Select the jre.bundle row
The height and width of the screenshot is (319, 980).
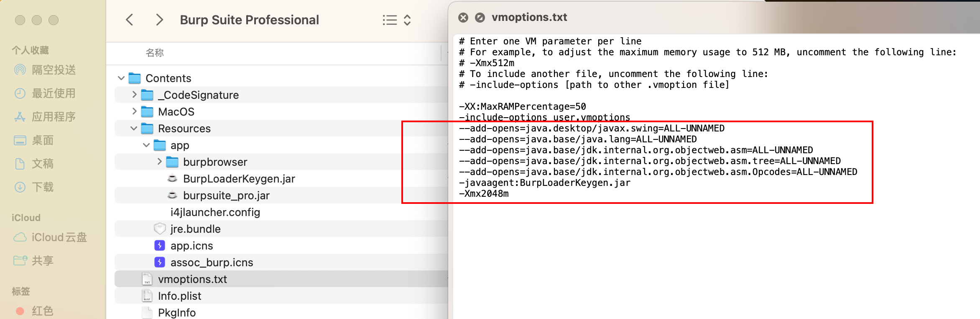point(281,229)
